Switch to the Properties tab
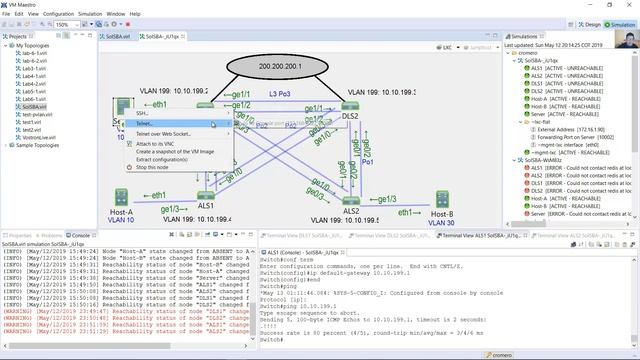Image resolution: width=640 pixels, height=360 pixels. (x=17, y=236)
